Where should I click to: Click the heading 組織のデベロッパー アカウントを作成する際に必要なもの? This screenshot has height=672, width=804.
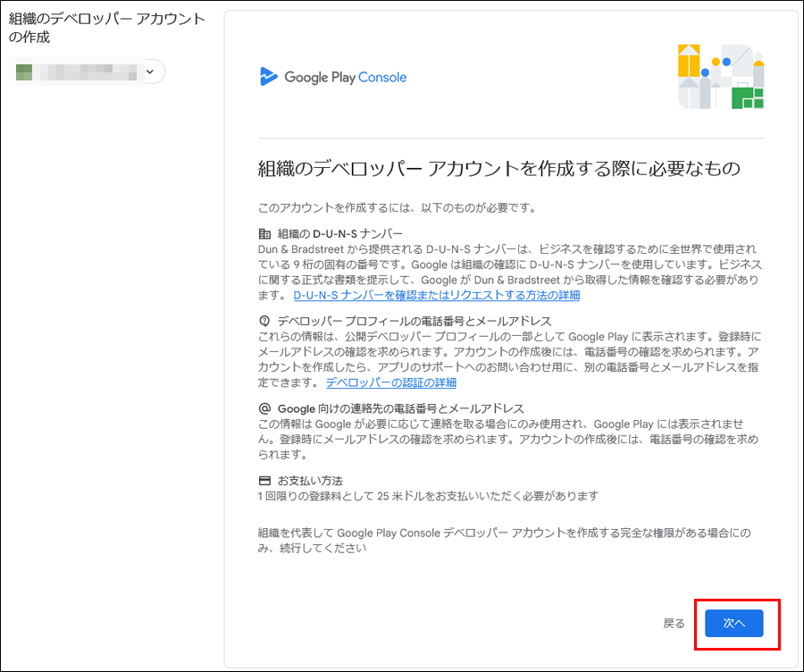click(x=498, y=168)
